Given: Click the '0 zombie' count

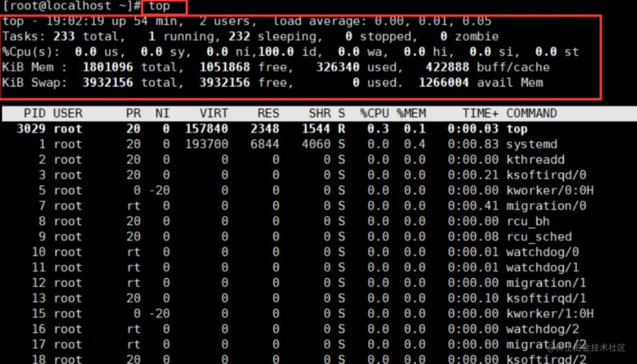Looking at the screenshot, I should pyautogui.click(x=470, y=37).
